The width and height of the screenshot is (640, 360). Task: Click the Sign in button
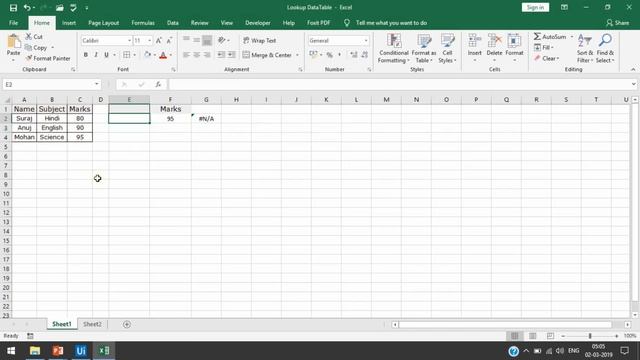coord(535,7)
